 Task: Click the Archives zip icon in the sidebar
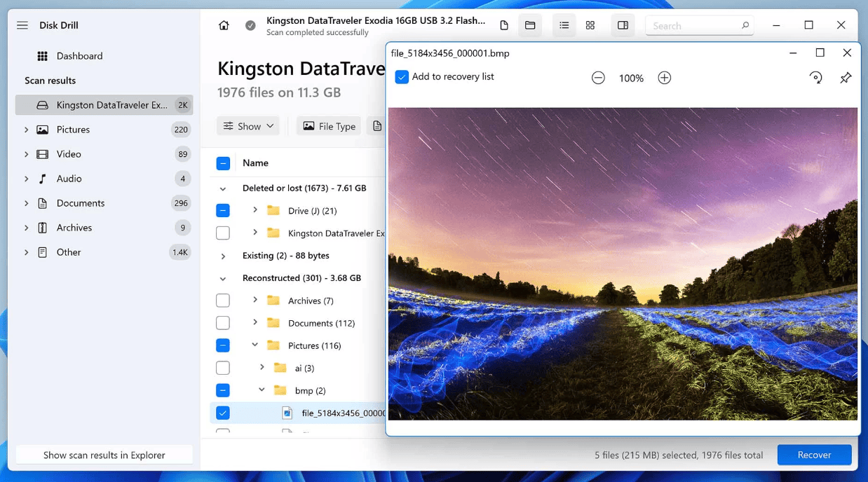click(x=43, y=228)
